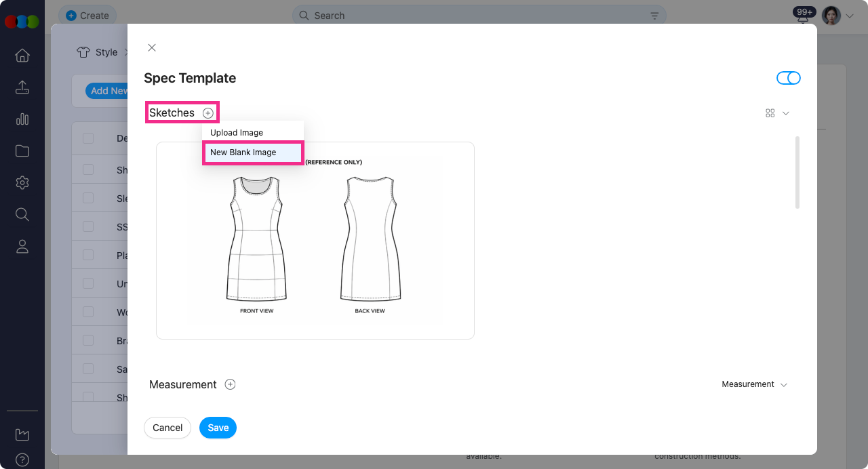Open the Measurement dropdown on right
Viewport: 868px width, 469px height.
tap(754, 384)
